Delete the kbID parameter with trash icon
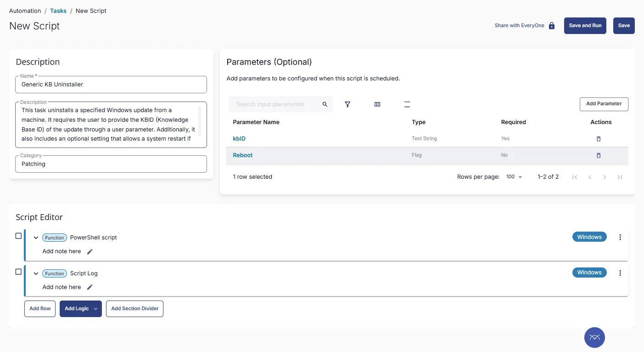The width and height of the screenshot is (644, 352). click(598, 139)
